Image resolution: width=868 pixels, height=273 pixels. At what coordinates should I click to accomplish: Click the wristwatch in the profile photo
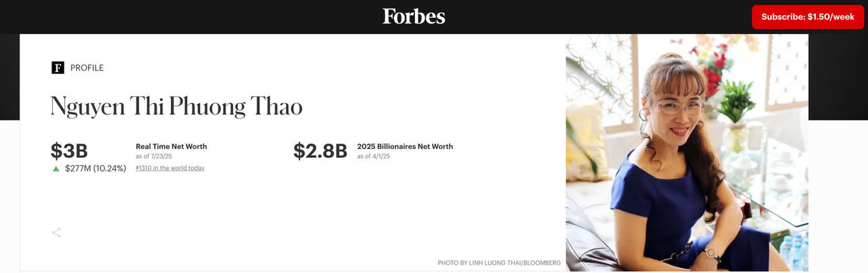tap(712, 253)
